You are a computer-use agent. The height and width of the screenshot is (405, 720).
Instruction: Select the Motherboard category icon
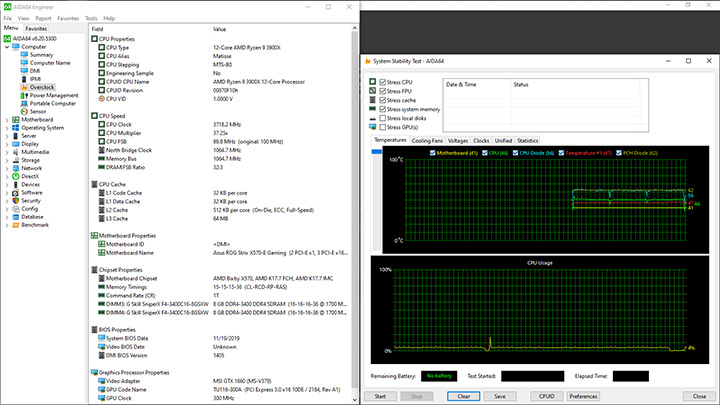tap(15, 119)
